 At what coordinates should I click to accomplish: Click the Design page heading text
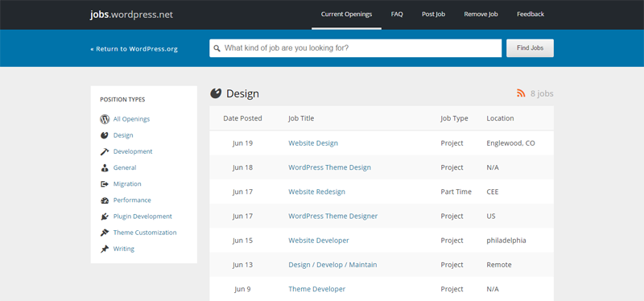click(x=243, y=93)
